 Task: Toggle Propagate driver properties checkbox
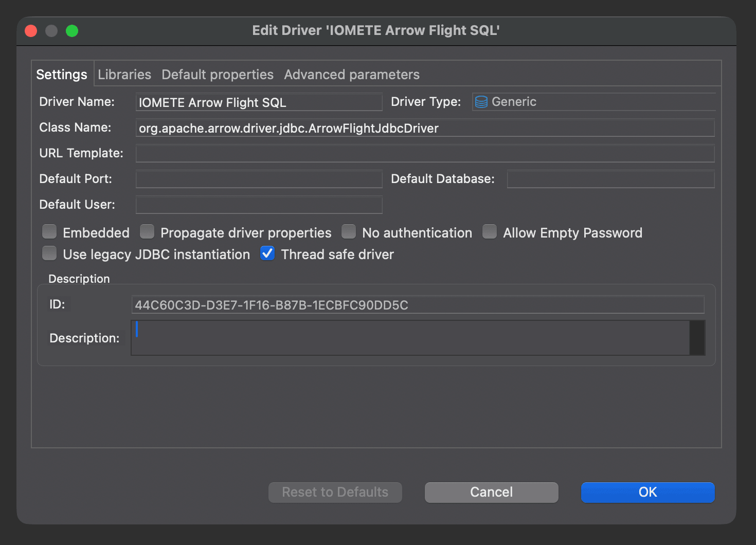[x=147, y=232]
